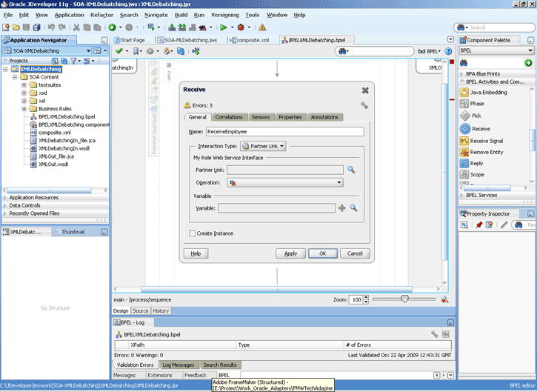The image size is (537, 392).
Task: Select the Java Embedding activity icon
Action: [464, 92]
